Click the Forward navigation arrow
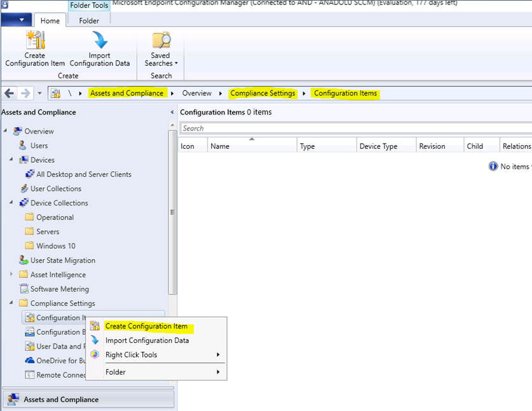Viewport: 532px width, 411px height. pyautogui.click(x=25, y=93)
